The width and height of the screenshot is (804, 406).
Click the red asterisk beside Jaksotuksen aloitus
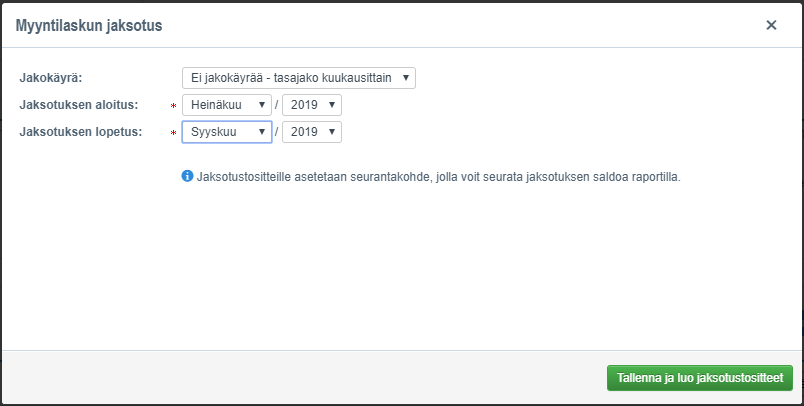pyautogui.click(x=174, y=106)
